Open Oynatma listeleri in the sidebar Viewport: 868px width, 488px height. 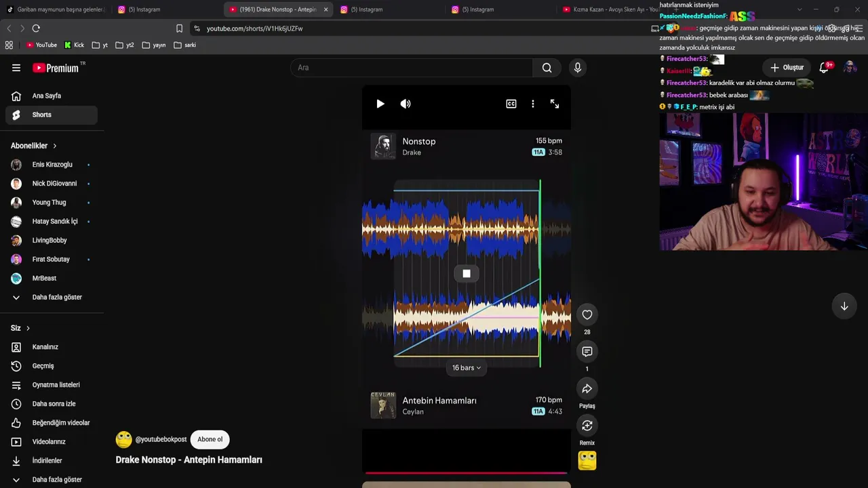tap(52, 385)
